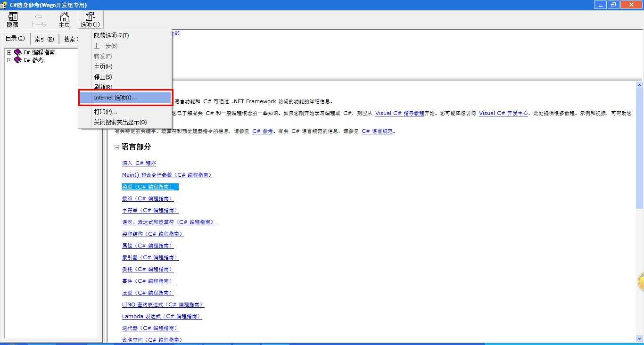Switch to the 索引 tab
Image resolution: width=644 pixels, height=345 pixels.
[44, 39]
